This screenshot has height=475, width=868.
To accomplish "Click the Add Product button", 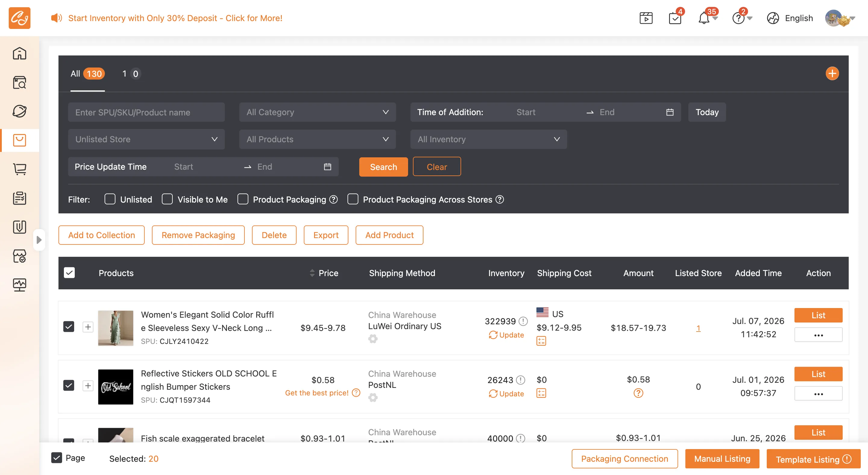I will (x=389, y=235).
